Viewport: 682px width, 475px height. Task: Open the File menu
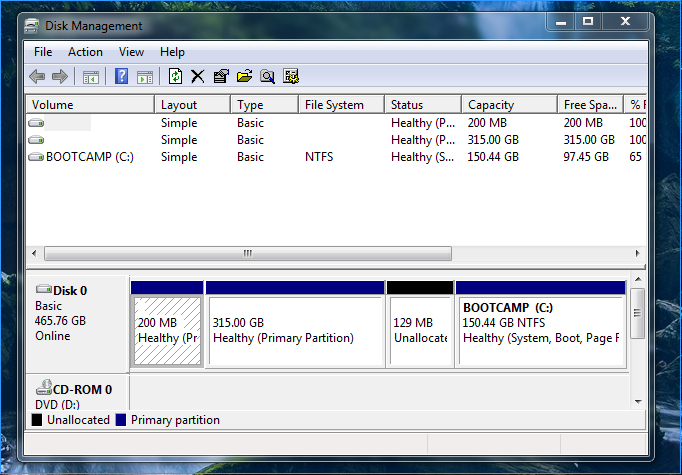pos(43,52)
